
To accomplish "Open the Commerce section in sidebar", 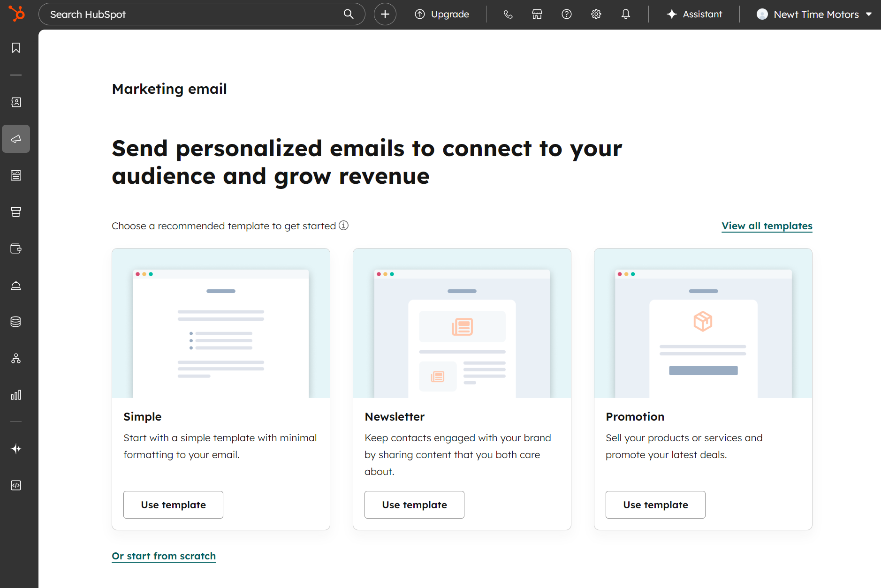I will (x=16, y=212).
